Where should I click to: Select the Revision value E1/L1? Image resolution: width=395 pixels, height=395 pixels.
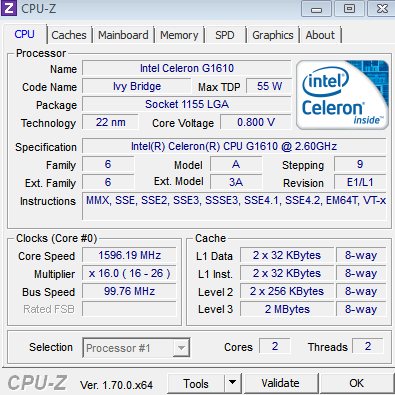(360, 182)
